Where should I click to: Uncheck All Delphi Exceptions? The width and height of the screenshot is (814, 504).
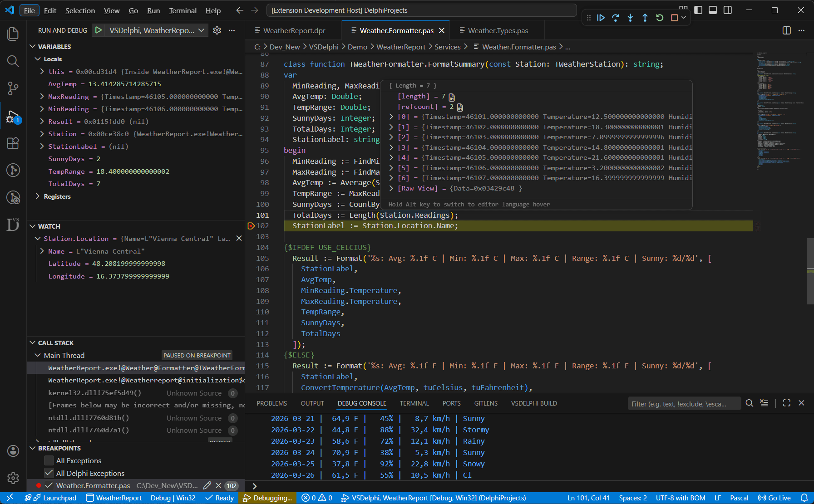49,473
